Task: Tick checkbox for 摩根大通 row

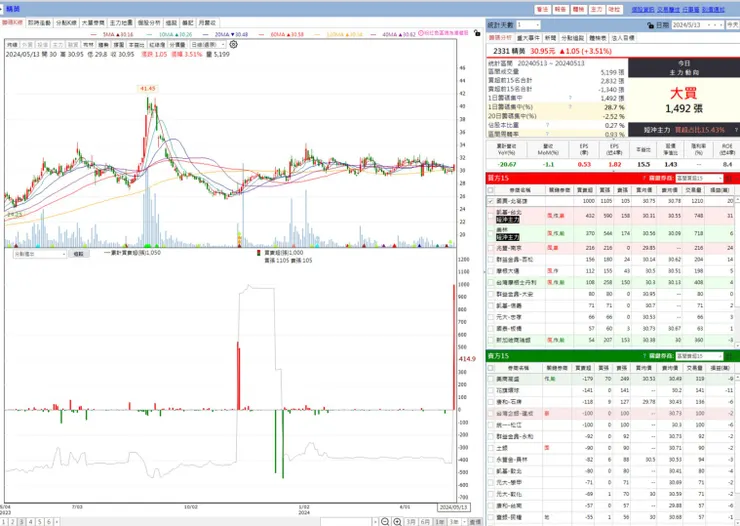Action: pyautogui.click(x=491, y=271)
